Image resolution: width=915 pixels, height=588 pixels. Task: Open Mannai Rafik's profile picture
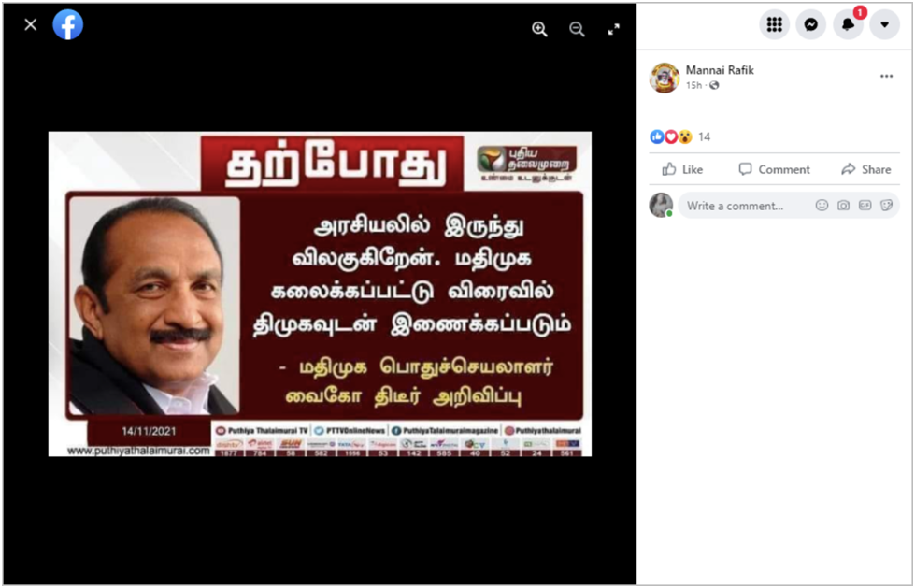[x=665, y=78]
